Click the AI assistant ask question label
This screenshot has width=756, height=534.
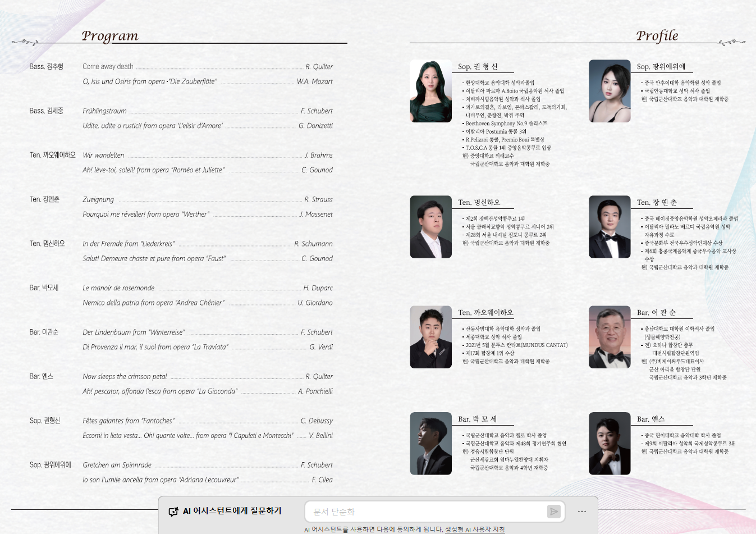(232, 511)
